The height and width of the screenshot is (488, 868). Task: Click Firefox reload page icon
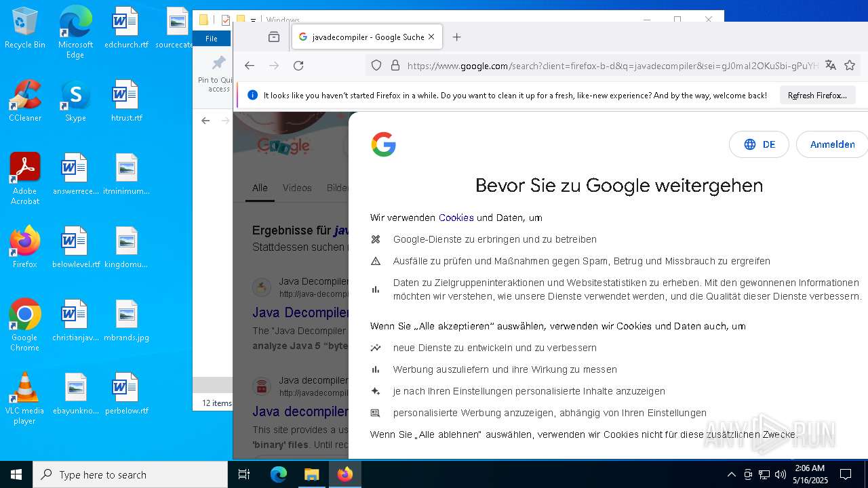(x=298, y=66)
